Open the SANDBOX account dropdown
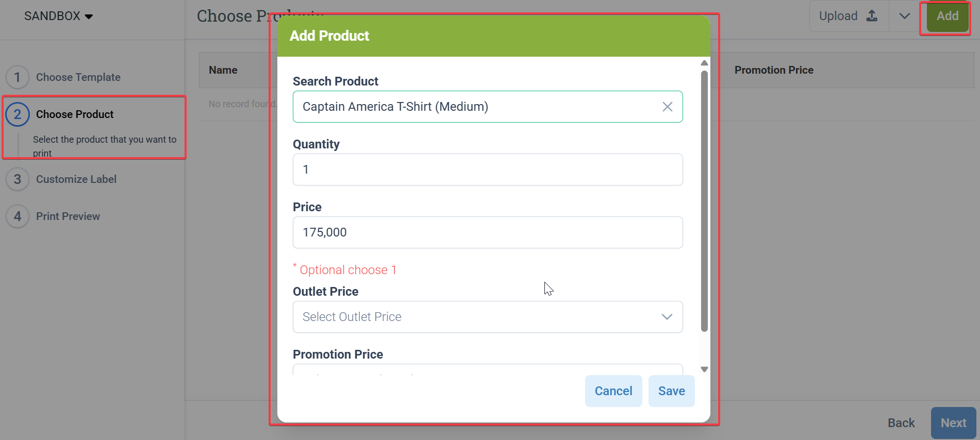Viewport: 980px width, 440px height. 58,16
